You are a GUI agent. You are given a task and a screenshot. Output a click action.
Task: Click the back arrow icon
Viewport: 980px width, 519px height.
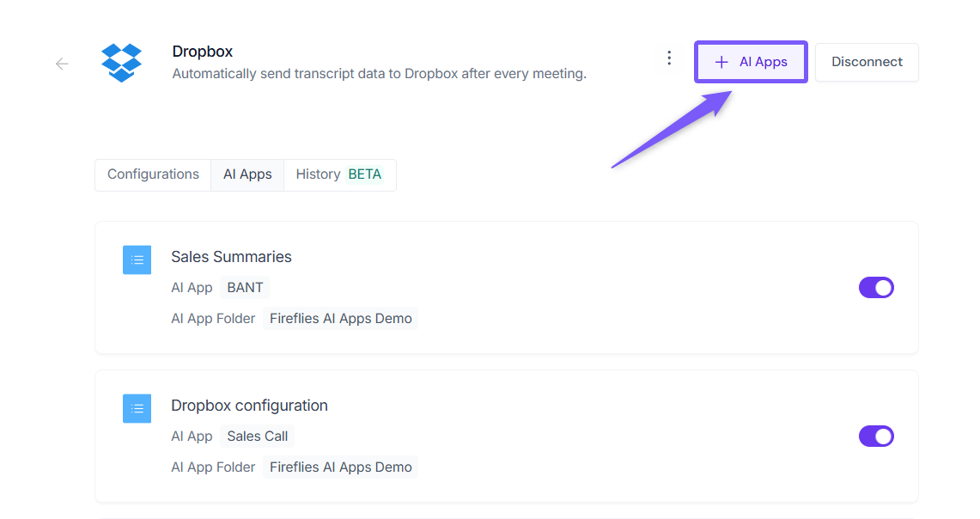coord(62,64)
